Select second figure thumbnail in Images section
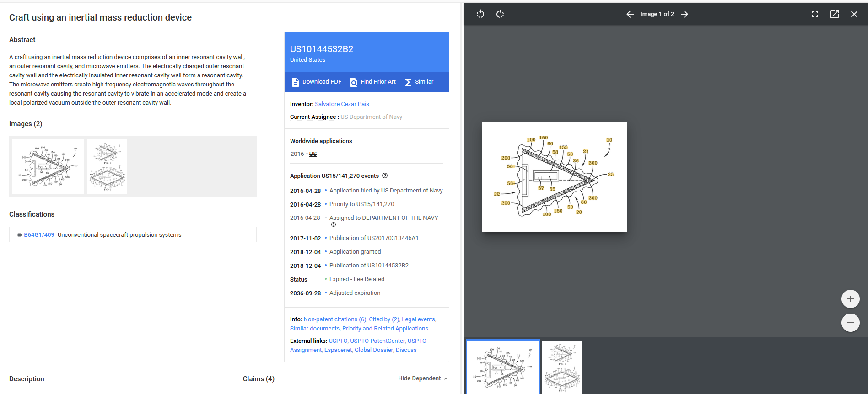Viewport: 868px width, 394px height. point(107,167)
